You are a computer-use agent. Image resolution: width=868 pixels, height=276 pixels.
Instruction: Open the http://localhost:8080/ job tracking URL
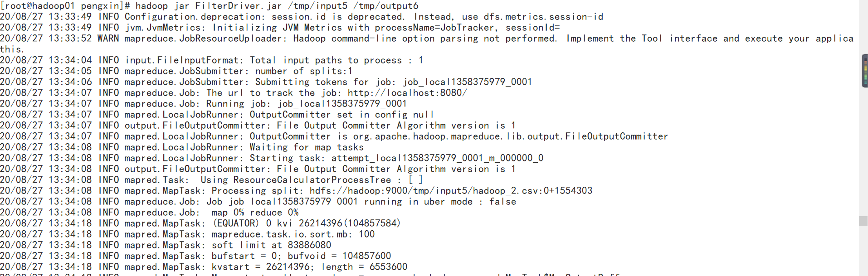pyautogui.click(x=407, y=93)
